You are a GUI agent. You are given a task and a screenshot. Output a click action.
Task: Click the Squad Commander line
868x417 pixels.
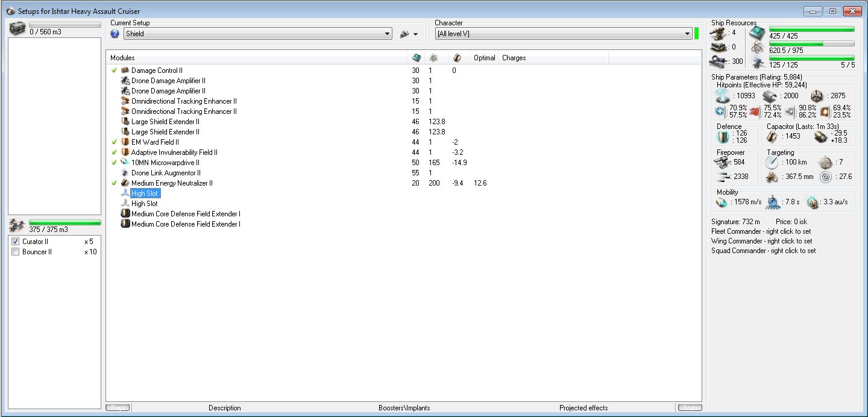click(x=764, y=251)
